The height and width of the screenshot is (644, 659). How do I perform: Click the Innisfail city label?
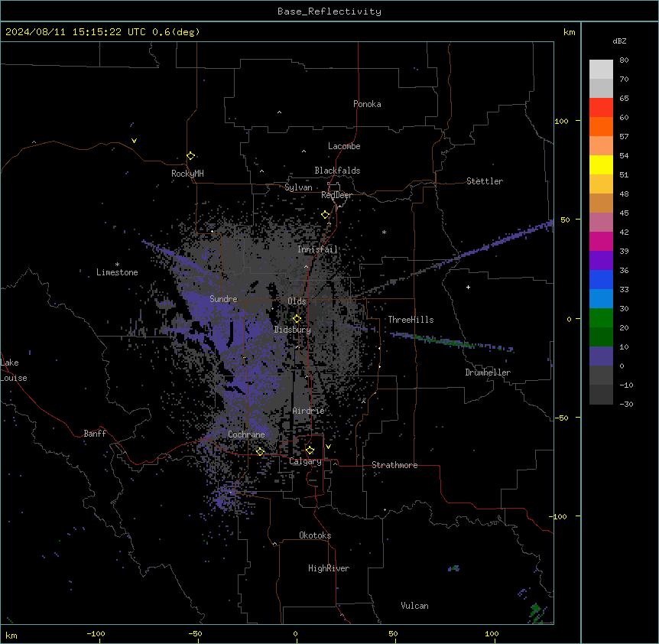tap(317, 249)
